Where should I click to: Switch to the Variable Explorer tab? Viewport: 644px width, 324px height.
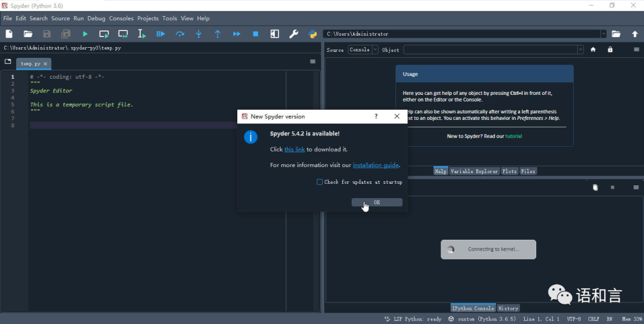pyautogui.click(x=474, y=171)
